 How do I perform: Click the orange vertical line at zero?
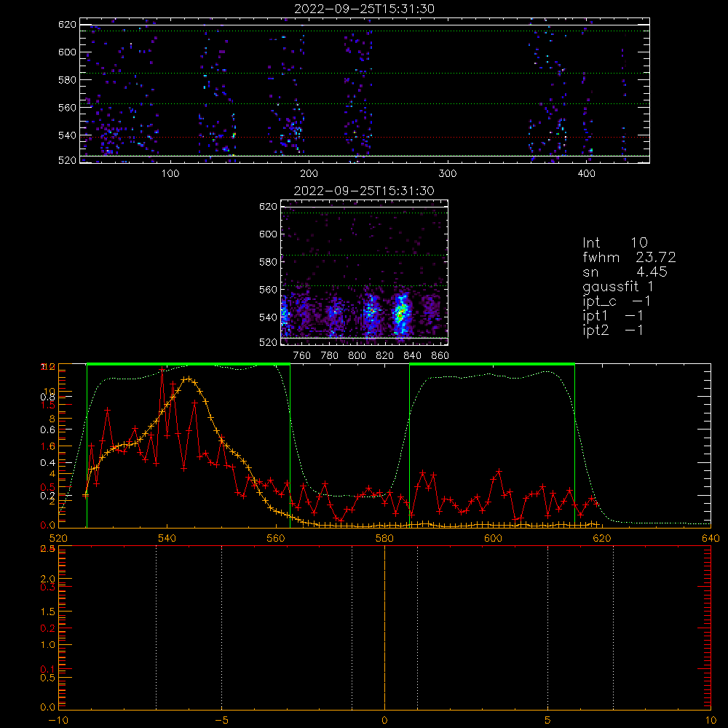tap(384, 628)
